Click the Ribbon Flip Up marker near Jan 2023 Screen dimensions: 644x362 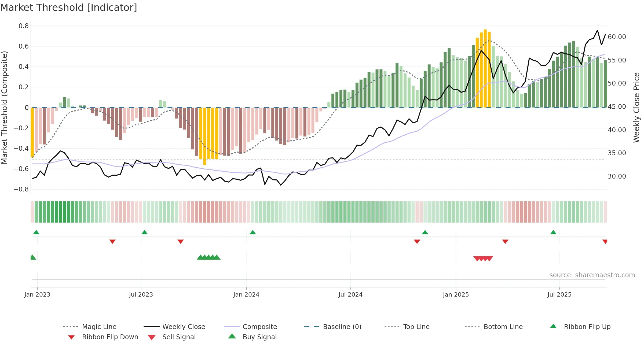click(x=36, y=232)
